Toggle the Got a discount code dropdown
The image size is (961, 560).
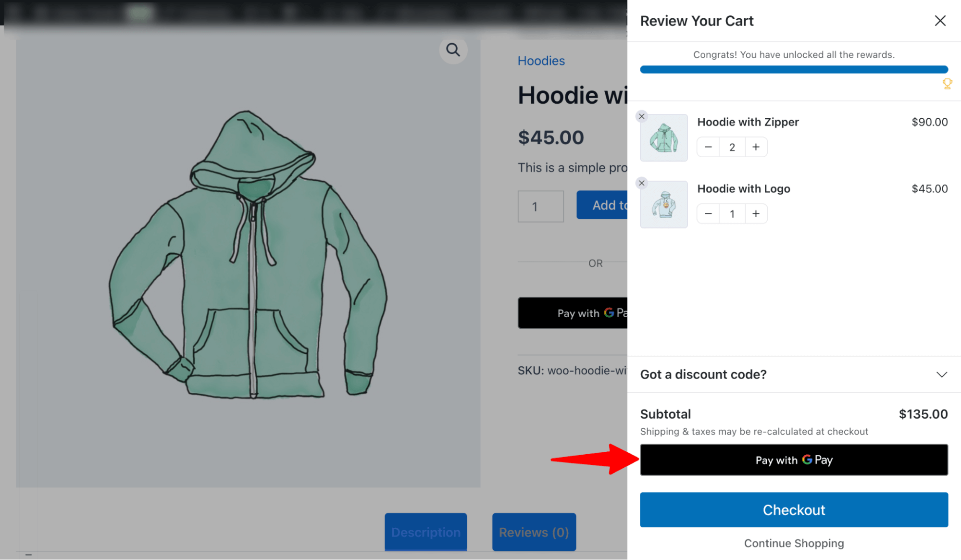coord(793,374)
